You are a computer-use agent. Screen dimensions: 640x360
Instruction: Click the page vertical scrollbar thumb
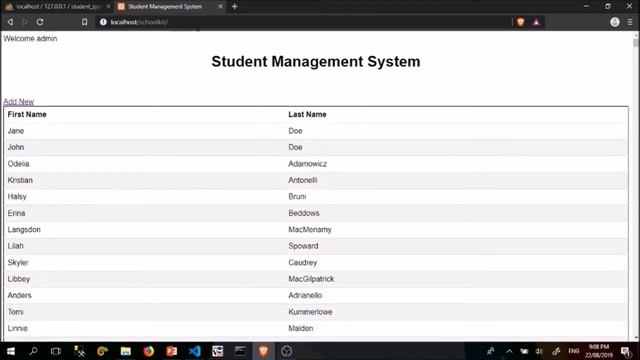636,43
